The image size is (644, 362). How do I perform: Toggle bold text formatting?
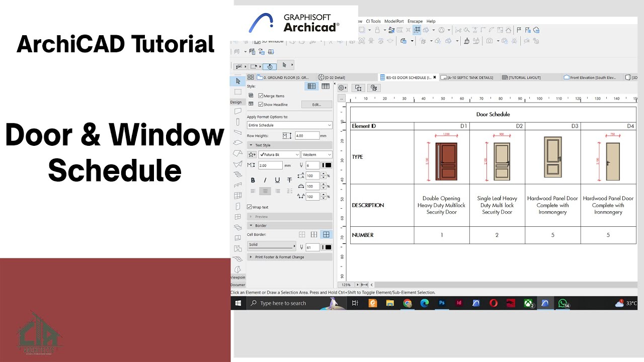tap(253, 180)
